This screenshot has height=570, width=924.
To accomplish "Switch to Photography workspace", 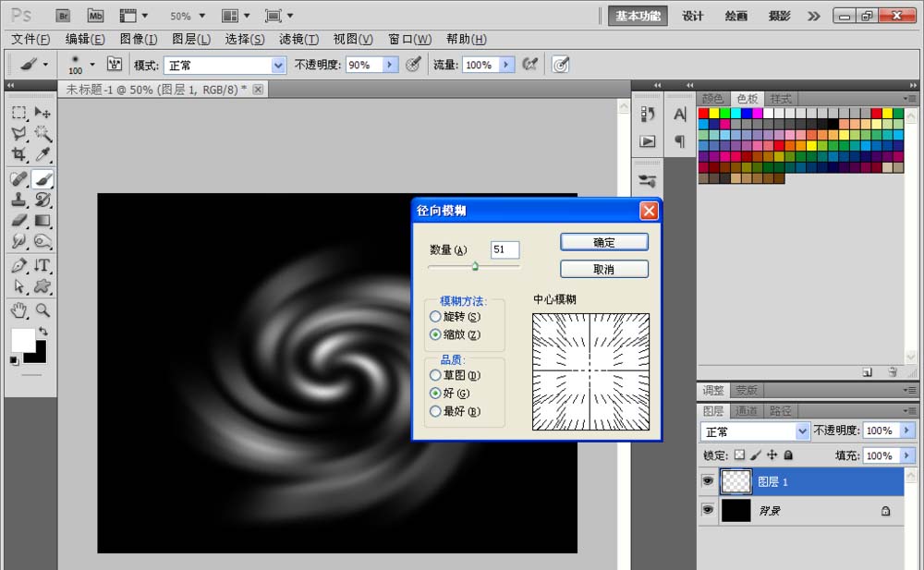I will [x=779, y=16].
